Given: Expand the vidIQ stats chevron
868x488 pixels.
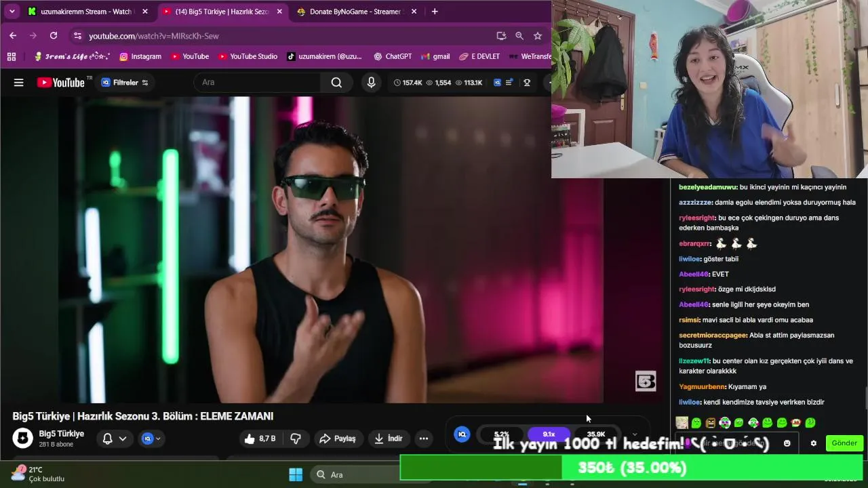Looking at the screenshot, I should tap(635, 434).
